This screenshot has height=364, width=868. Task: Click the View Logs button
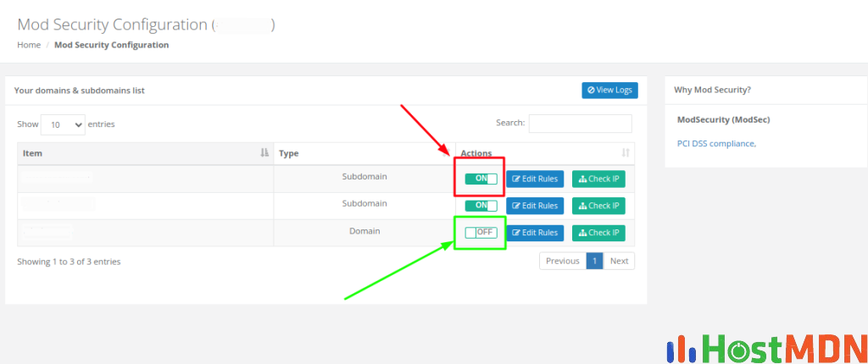[609, 90]
